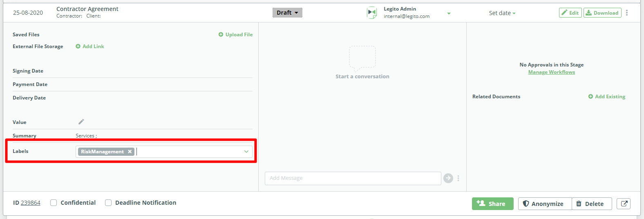Viewport: 644px width, 219px height.
Task: Click Add Link for External File Storage
Action: [90, 46]
